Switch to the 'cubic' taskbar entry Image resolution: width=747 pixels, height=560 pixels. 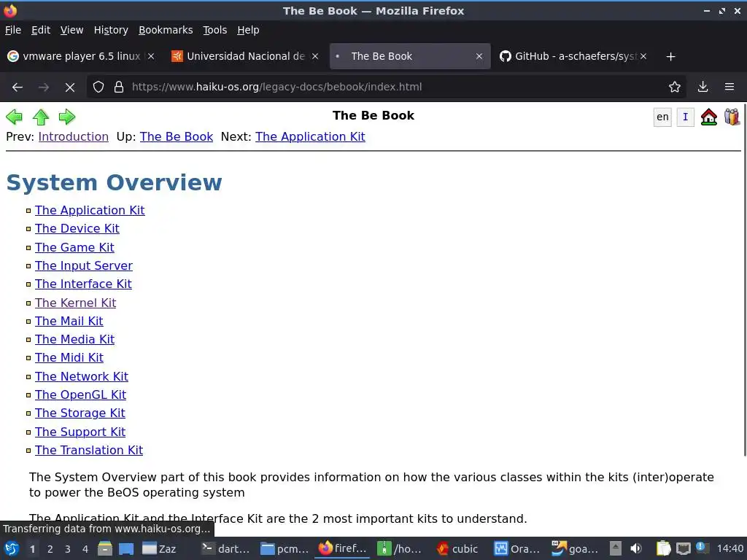click(x=457, y=549)
